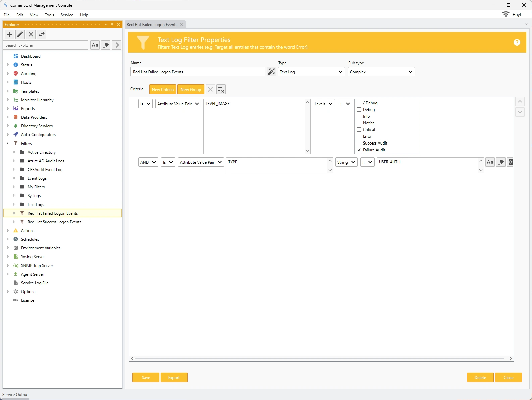532x400 pixels.
Task: Expand the Syslogs folder in tree
Action: [14, 196]
